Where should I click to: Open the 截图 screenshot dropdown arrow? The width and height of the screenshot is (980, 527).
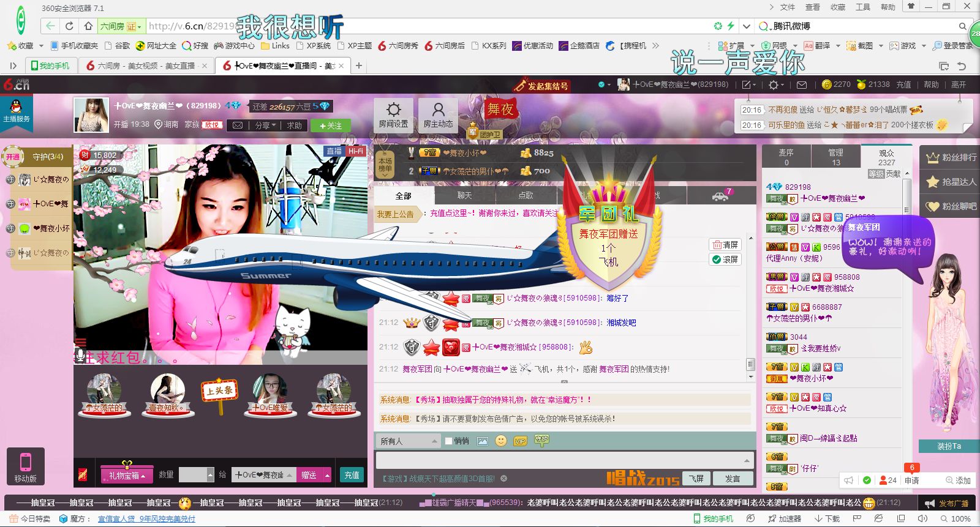[x=881, y=46]
